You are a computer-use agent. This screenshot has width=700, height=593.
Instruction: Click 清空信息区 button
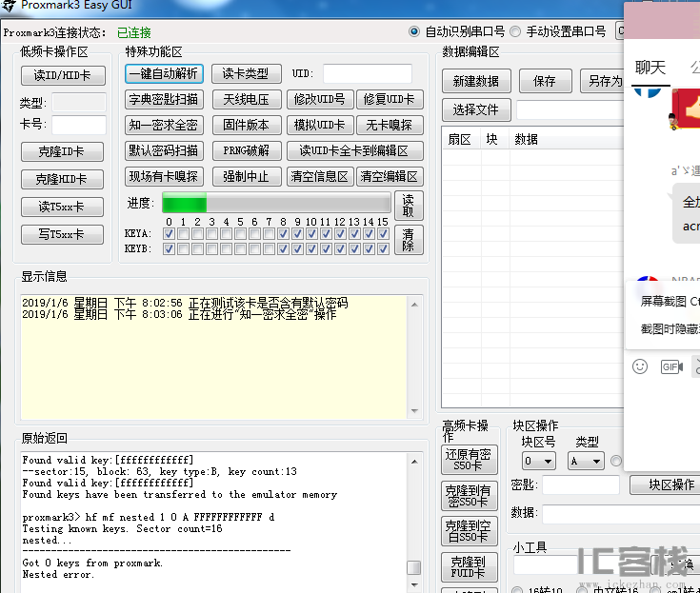(320, 177)
